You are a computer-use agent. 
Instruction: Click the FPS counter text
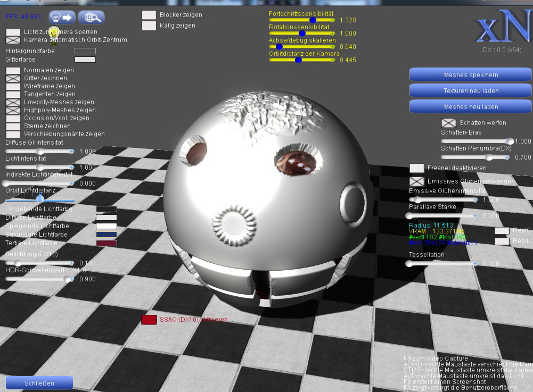point(23,17)
